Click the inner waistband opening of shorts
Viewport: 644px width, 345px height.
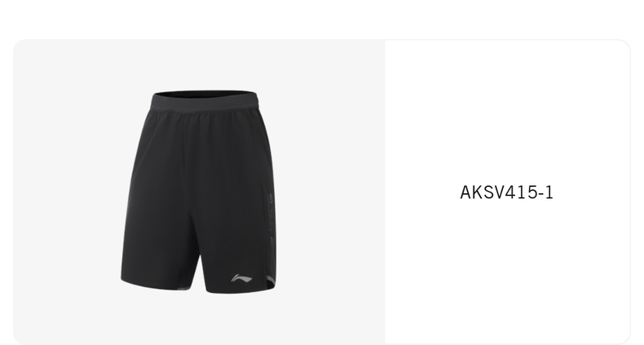click(x=204, y=94)
